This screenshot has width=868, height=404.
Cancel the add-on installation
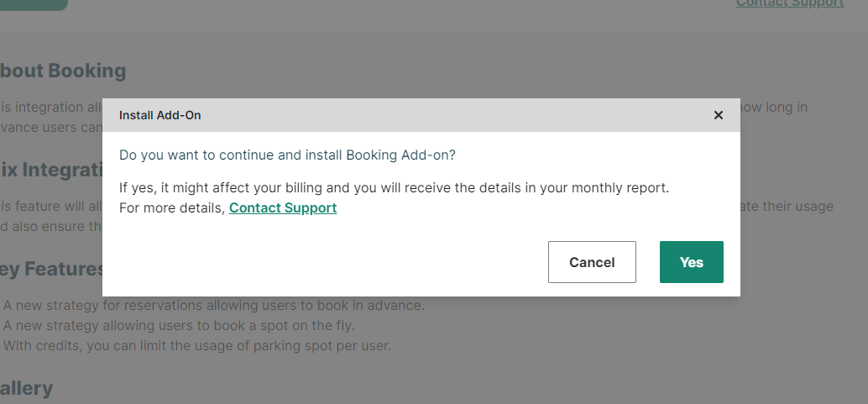point(592,262)
